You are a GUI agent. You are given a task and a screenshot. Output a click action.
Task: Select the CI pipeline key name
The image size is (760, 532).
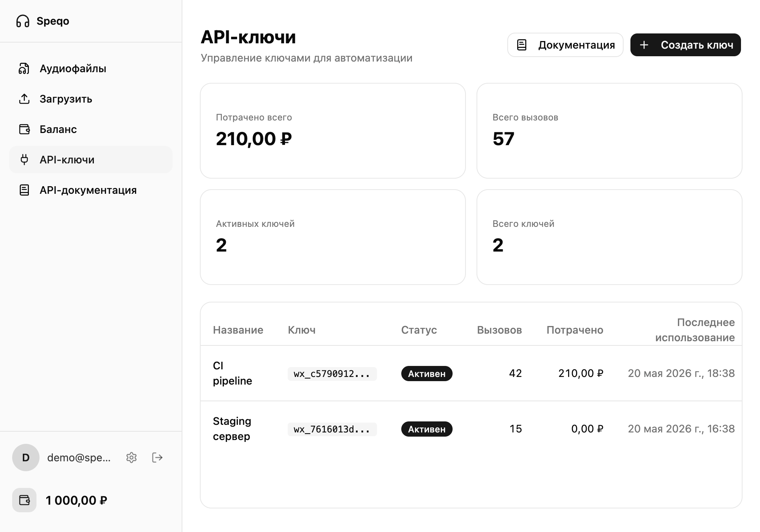click(232, 373)
